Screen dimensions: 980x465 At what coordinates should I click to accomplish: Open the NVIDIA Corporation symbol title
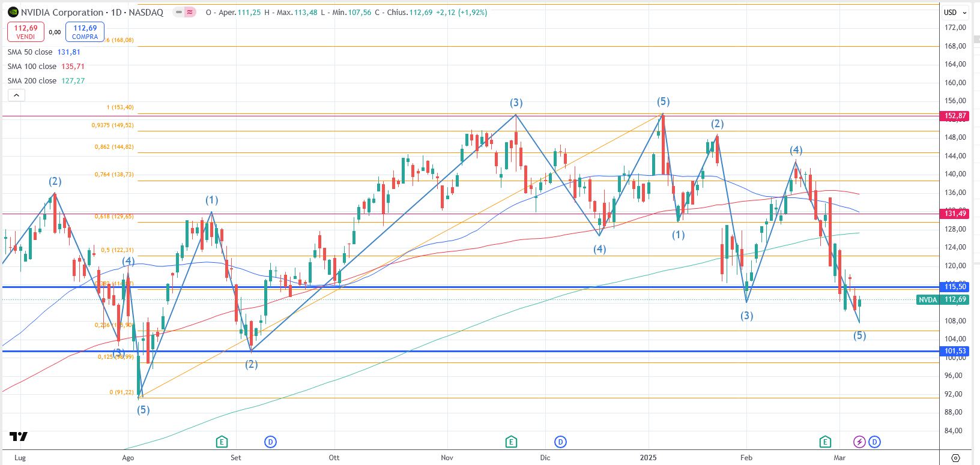(92, 12)
